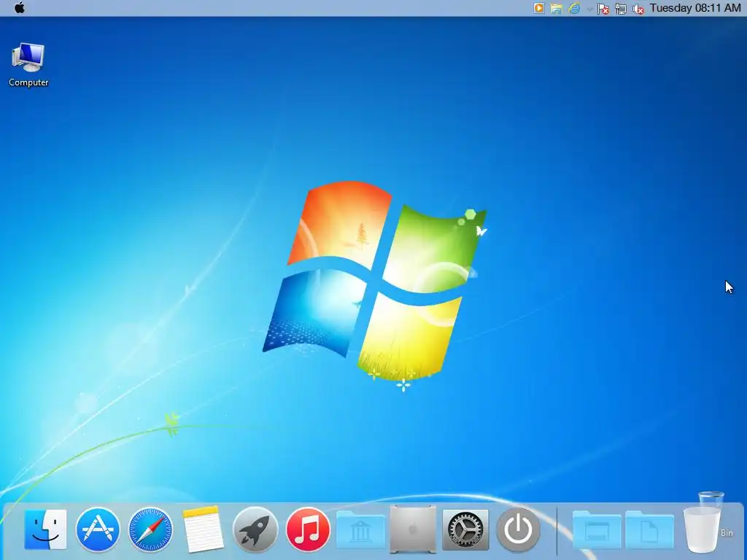Launch Safari compass icon in dock

tap(150, 529)
